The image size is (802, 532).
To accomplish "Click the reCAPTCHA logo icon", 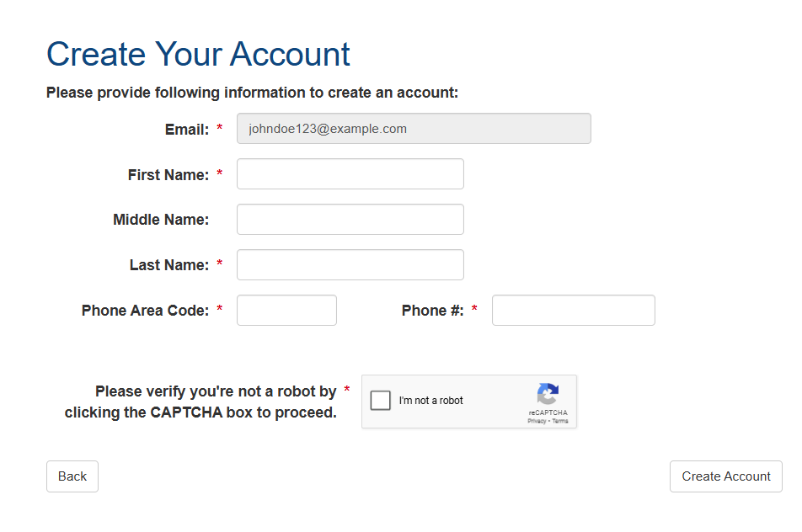I will coord(548,394).
